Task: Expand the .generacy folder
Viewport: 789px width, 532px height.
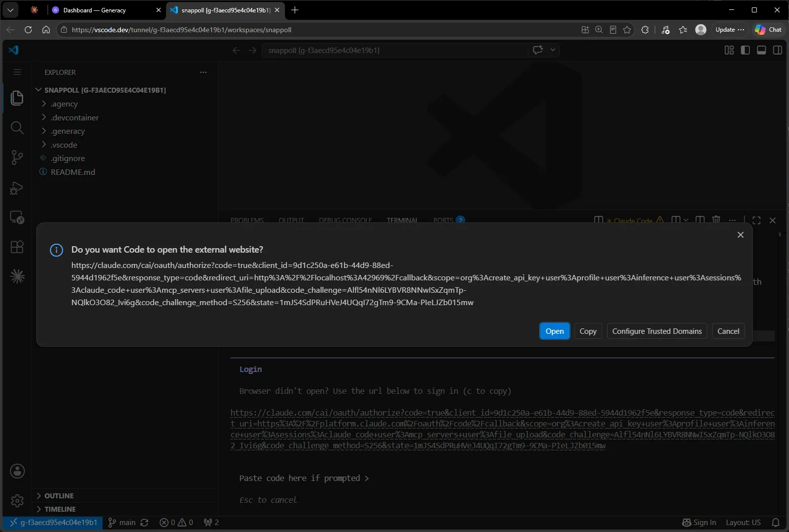Action: [67, 131]
